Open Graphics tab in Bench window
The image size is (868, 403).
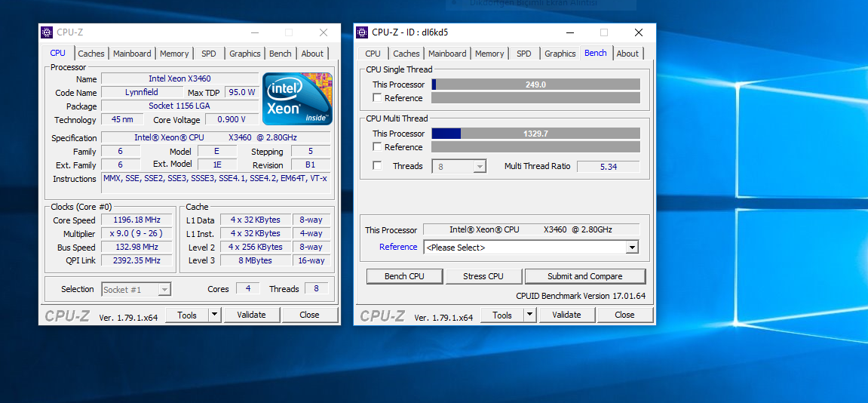tap(560, 54)
